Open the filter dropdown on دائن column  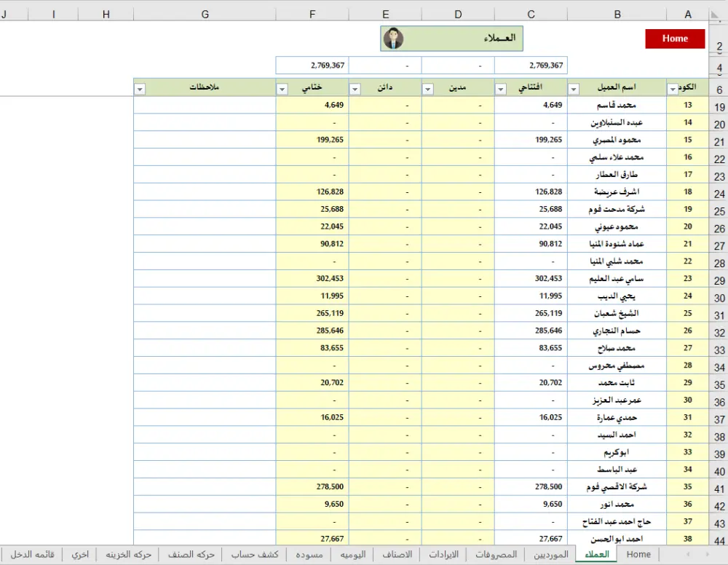point(355,89)
